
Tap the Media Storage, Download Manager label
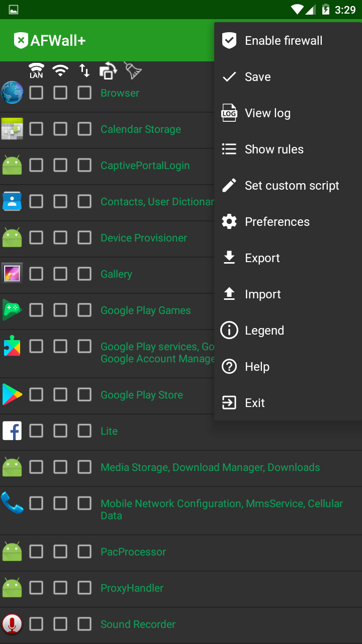pos(210,467)
